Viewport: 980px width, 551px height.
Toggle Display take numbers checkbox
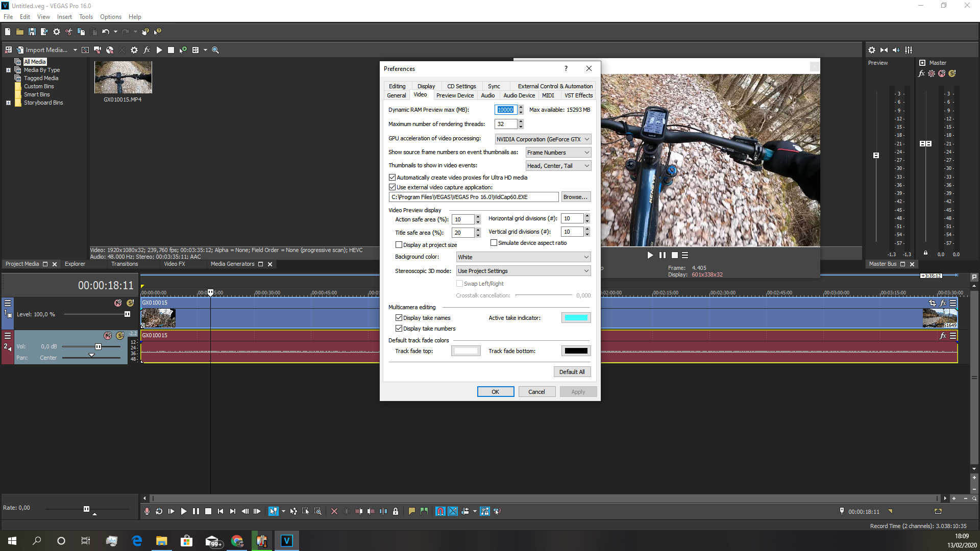399,329
